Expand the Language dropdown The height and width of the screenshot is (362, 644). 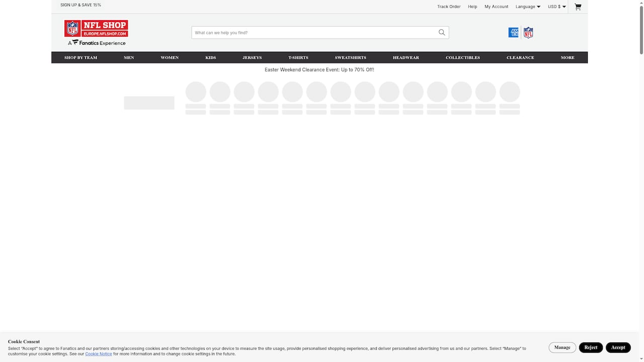coord(528,7)
